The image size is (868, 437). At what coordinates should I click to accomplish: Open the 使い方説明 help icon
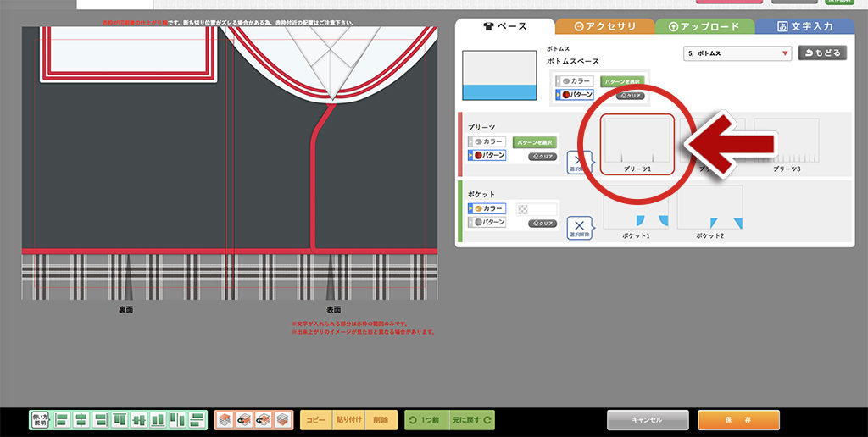click(40, 419)
